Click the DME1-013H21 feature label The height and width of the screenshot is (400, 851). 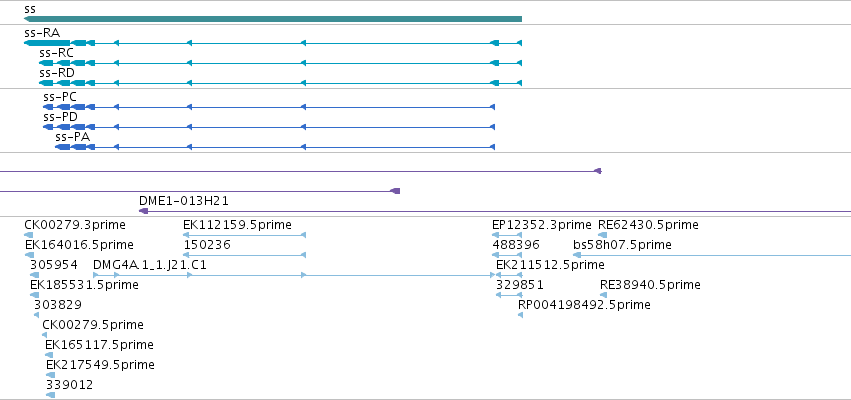tap(184, 201)
